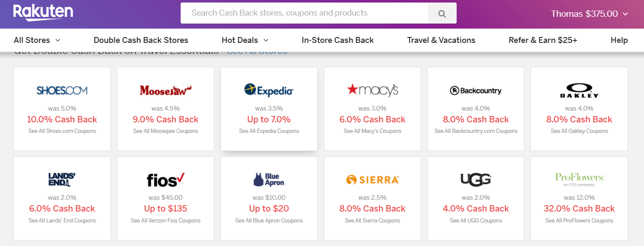Open Travel & Vacations page
Image resolution: width=644 pixels, height=246 pixels.
click(x=441, y=40)
